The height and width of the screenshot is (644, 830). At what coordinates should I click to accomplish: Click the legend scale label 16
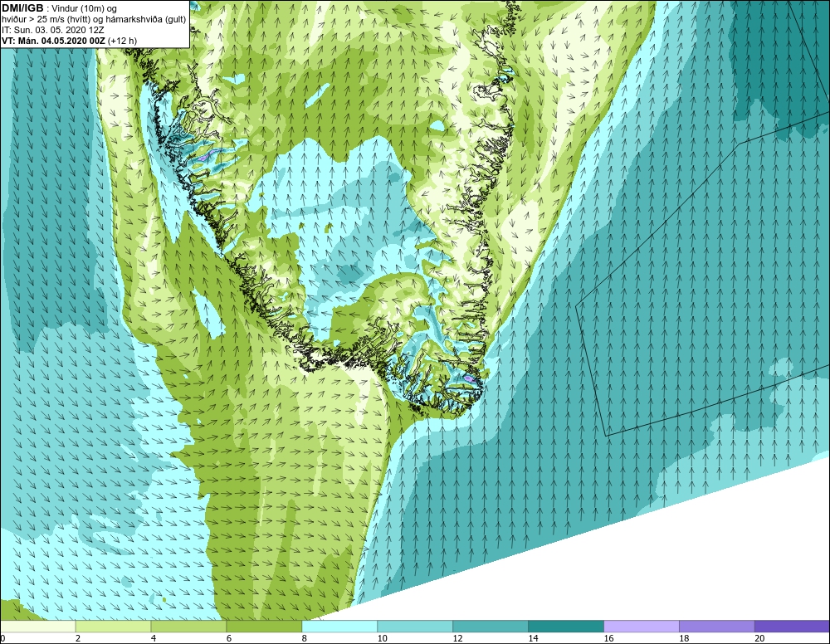coord(608,639)
